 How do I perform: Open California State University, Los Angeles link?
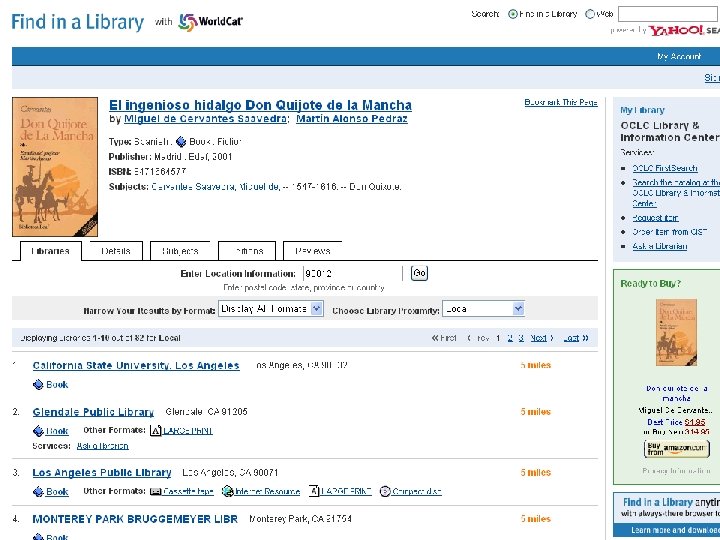click(x=136, y=366)
